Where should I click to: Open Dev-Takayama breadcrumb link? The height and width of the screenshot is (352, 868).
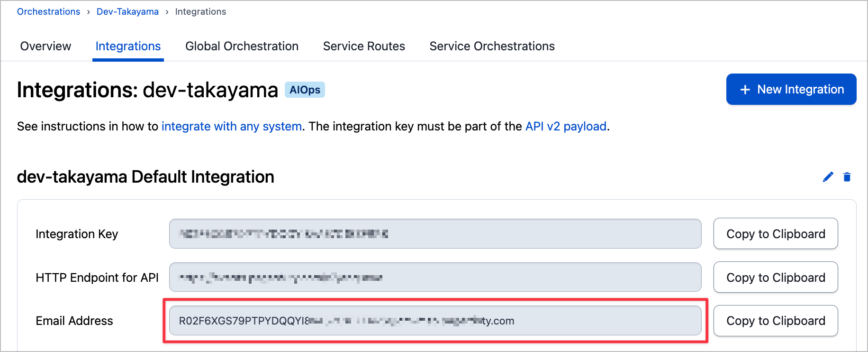coord(127,11)
